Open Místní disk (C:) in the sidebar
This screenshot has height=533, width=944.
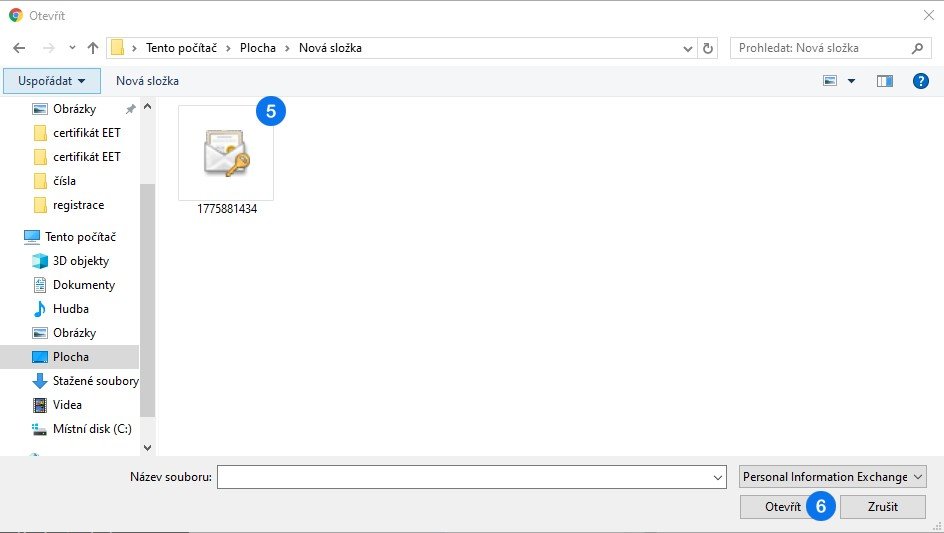click(92, 429)
